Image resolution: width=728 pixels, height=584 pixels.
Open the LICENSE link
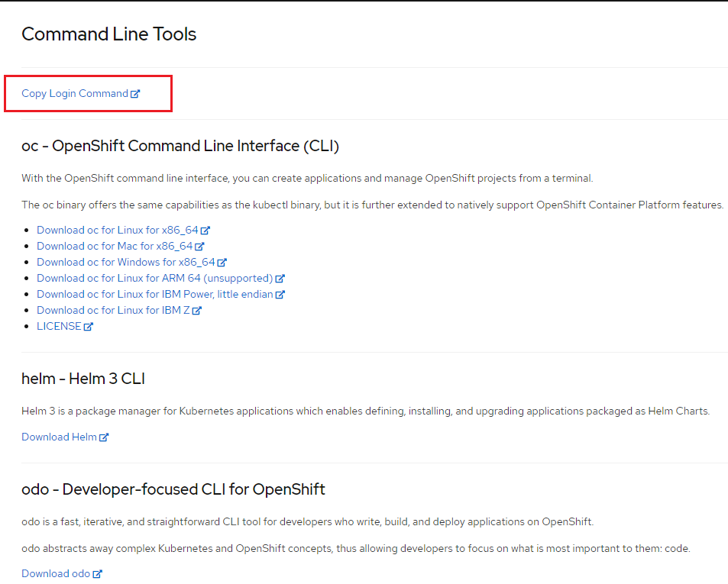coord(59,326)
